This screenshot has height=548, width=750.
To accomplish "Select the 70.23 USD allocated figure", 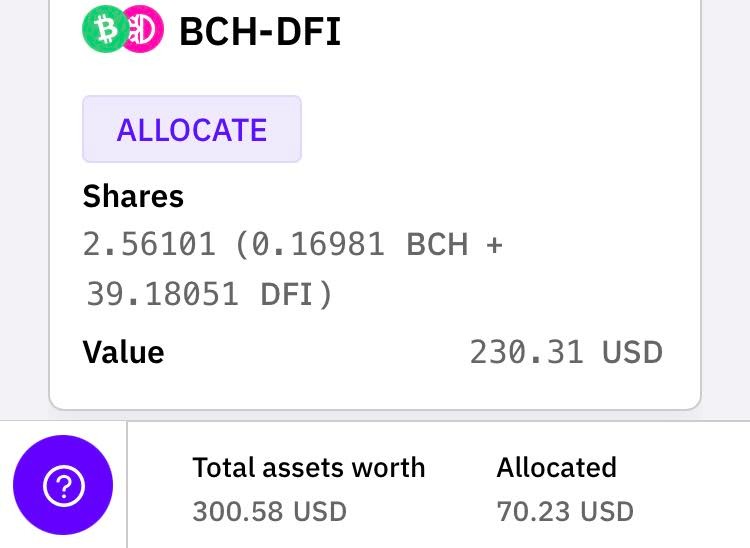I will click(565, 512).
